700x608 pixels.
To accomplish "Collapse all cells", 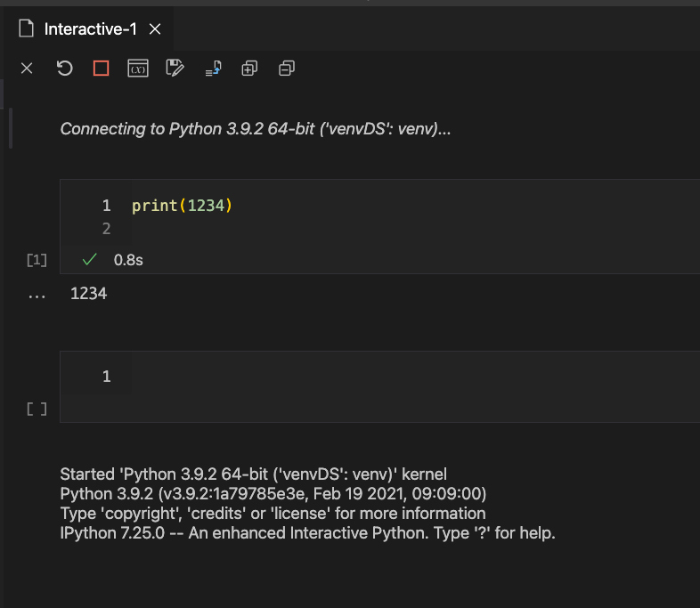I will point(287,69).
